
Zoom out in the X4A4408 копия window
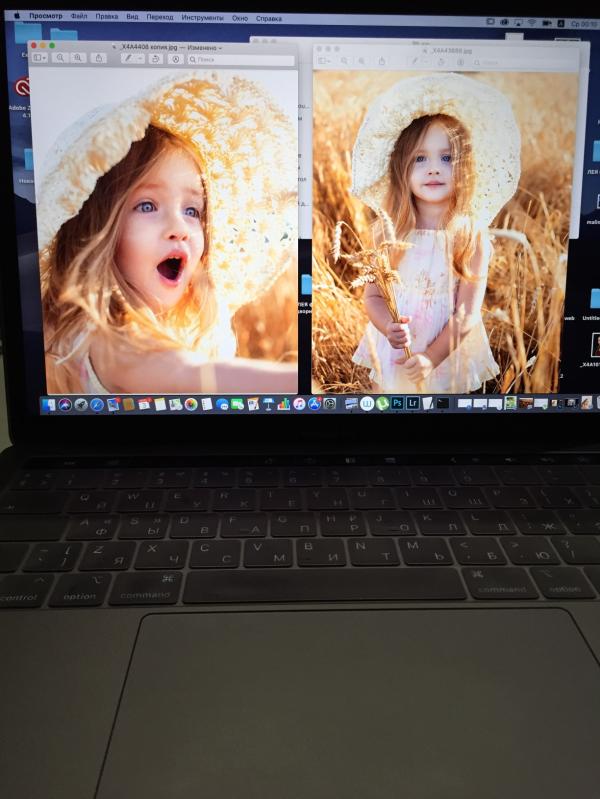pos(60,58)
